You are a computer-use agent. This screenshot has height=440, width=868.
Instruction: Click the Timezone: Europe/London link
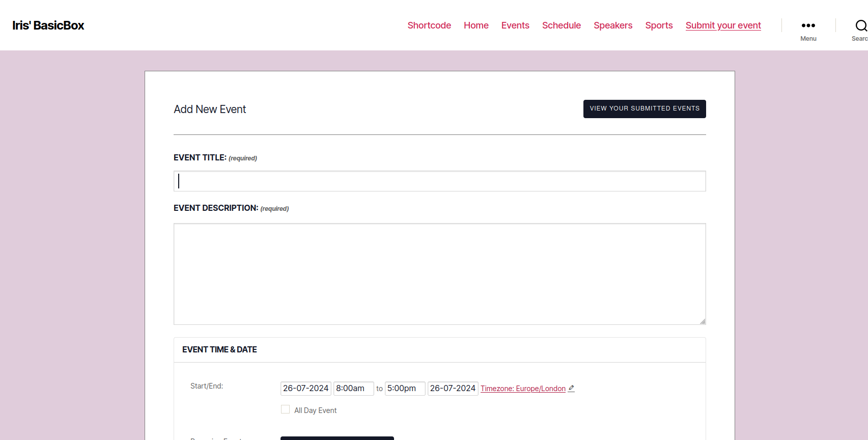tap(523, 389)
